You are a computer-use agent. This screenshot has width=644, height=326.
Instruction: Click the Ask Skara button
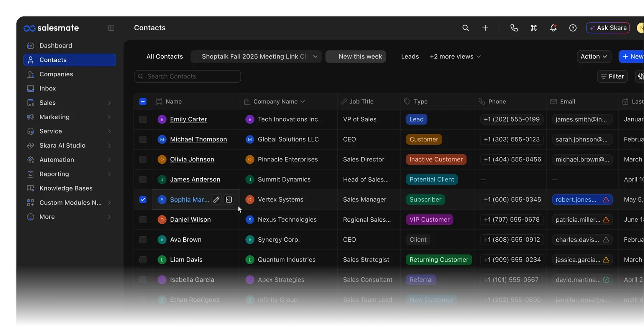pyautogui.click(x=608, y=28)
